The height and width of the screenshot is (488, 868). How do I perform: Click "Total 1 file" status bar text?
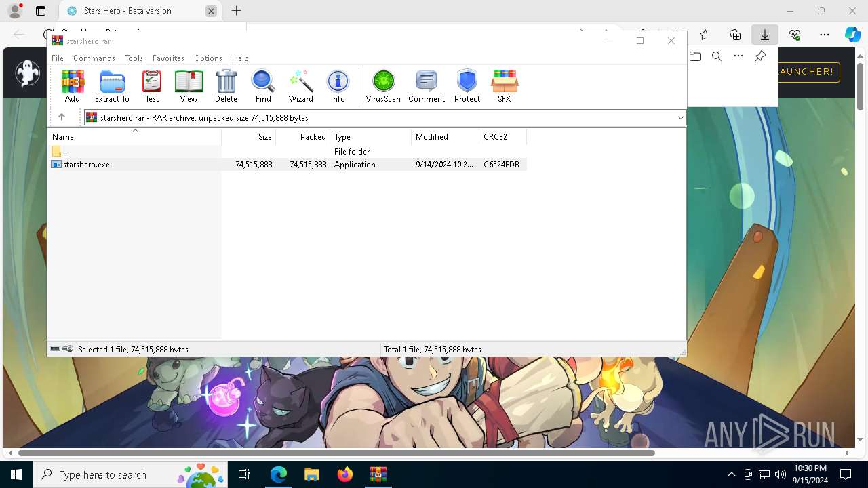point(433,350)
